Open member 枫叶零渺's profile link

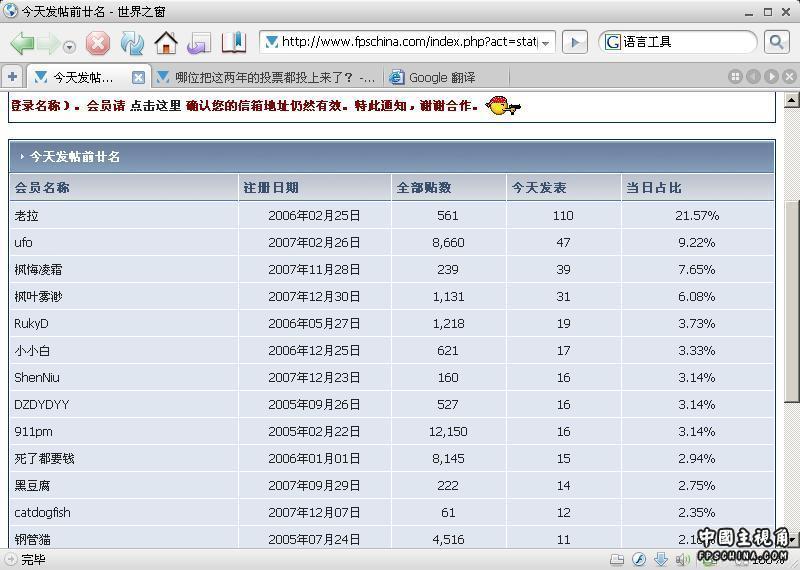[x=38, y=296]
